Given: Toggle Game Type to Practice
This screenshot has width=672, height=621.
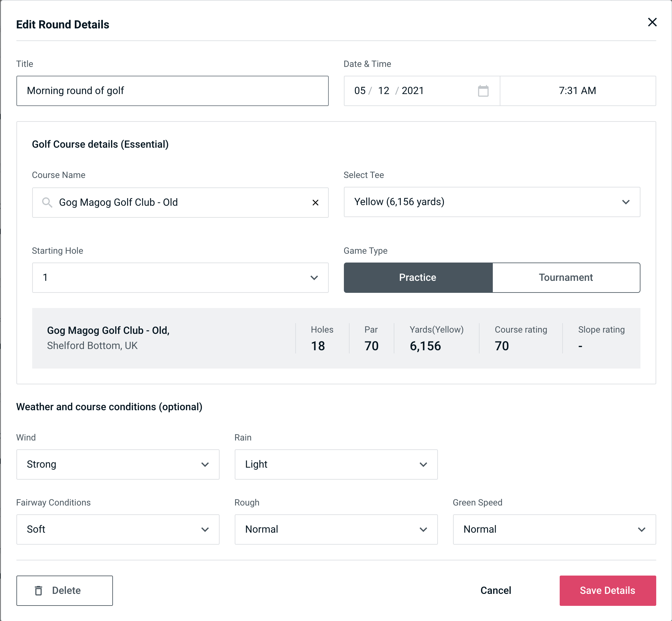Looking at the screenshot, I should (x=418, y=277).
